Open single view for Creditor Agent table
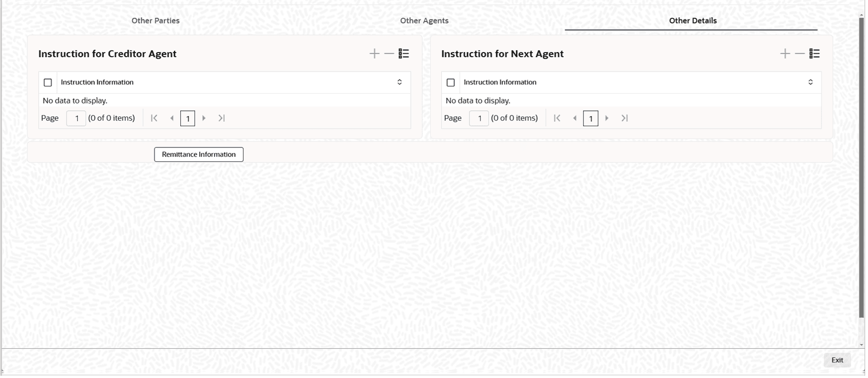This screenshot has width=868, height=378. [x=404, y=54]
